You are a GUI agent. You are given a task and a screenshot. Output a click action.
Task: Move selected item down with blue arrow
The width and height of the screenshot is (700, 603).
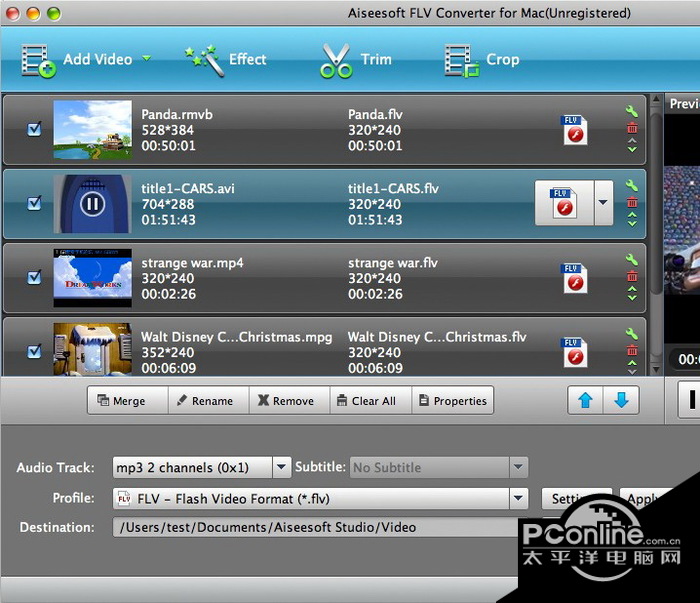[x=621, y=400]
